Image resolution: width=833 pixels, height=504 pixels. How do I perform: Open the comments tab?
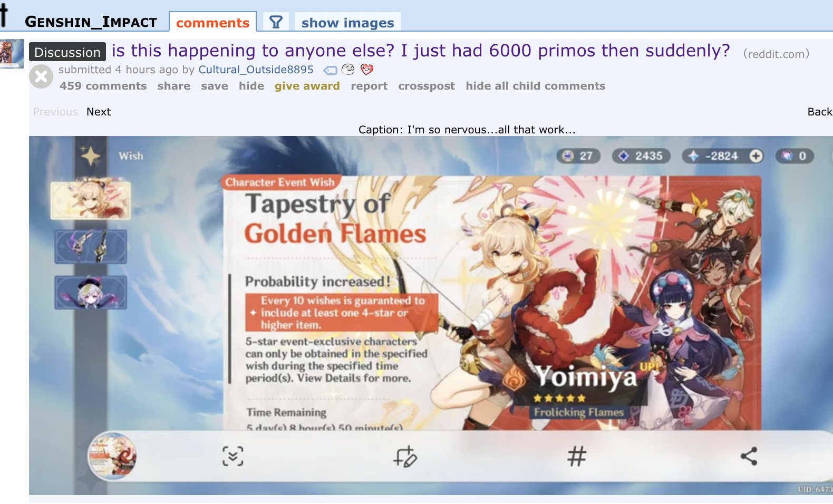(212, 23)
